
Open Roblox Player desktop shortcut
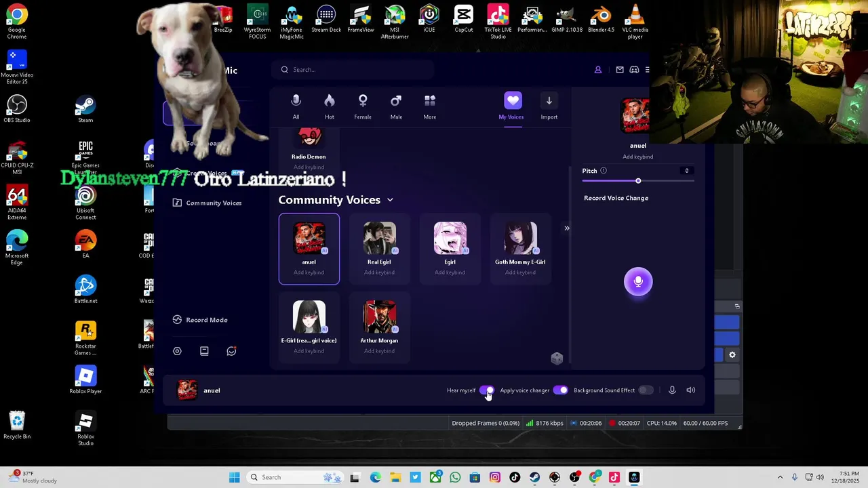pyautogui.click(x=85, y=380)
